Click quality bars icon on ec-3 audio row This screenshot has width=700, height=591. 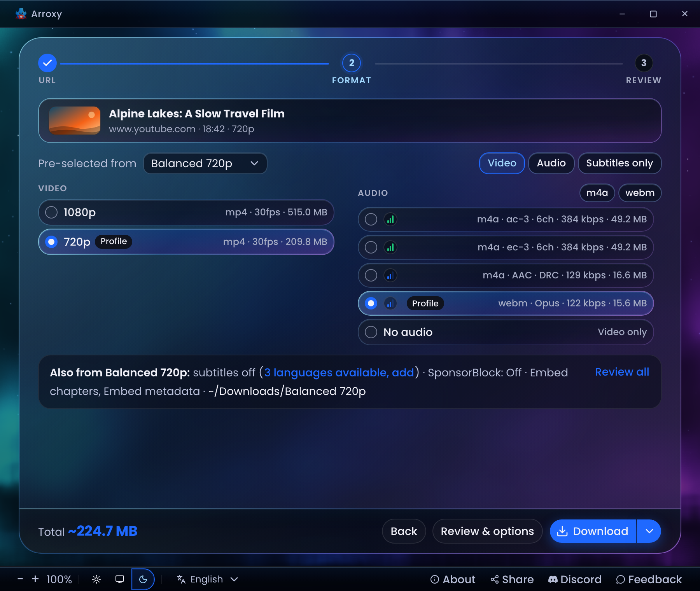tap(390, 247)
